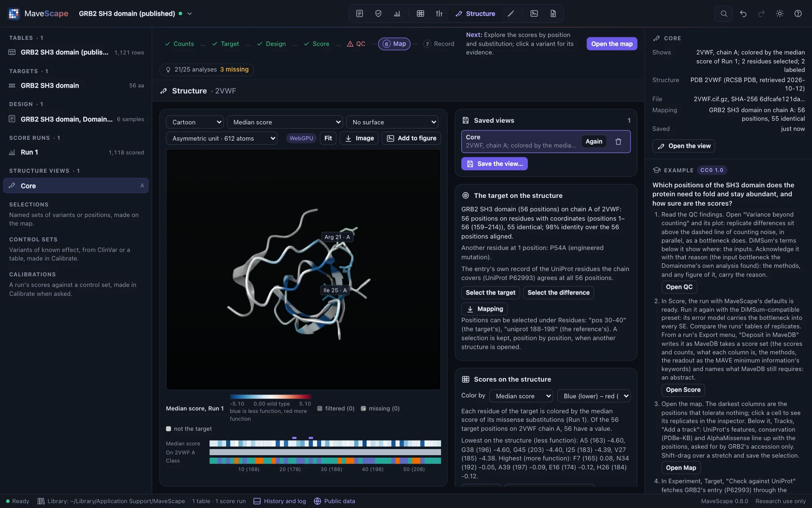Click Select the difference button

click(558, 293)
